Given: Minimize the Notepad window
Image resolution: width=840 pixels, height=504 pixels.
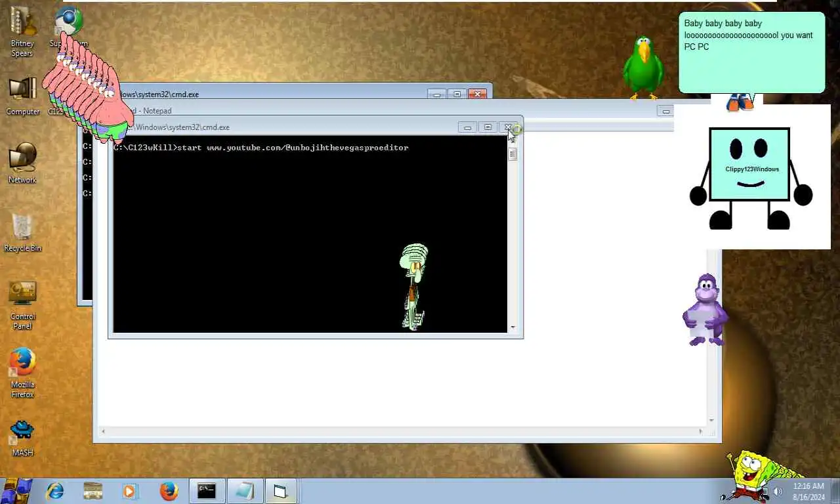Looking at the screenshot, I should pyautogui.click(x=665, y=111).
